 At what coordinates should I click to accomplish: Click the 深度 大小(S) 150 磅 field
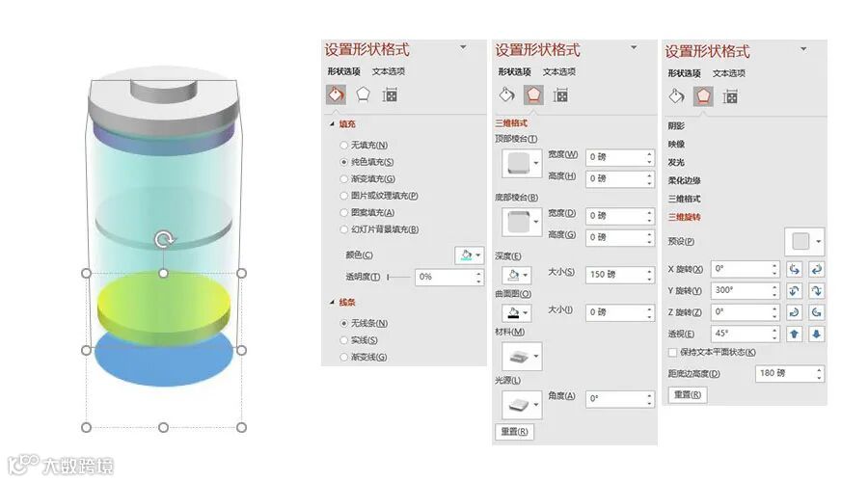pos(619,275)
